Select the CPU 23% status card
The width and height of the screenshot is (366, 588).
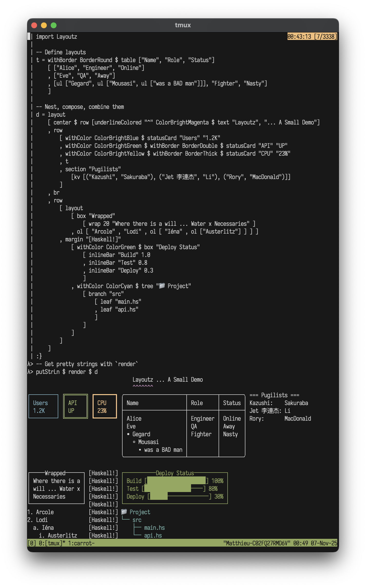click(105, 406)
